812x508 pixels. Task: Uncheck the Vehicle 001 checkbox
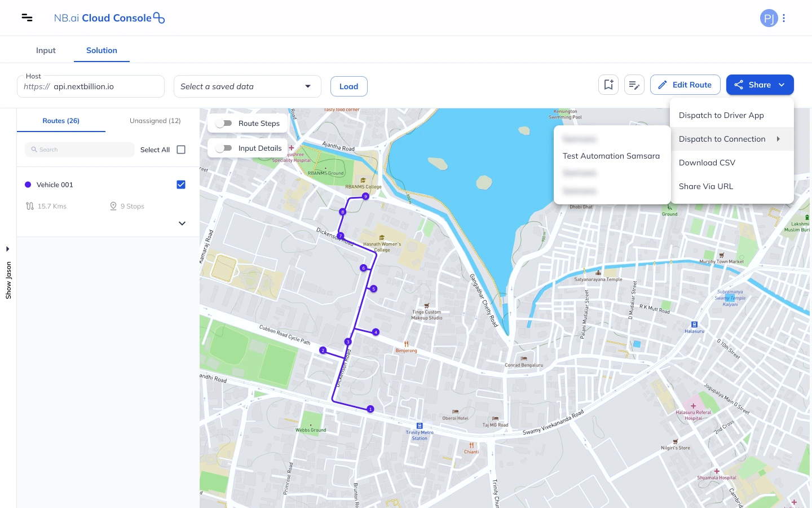coord(181,185)
